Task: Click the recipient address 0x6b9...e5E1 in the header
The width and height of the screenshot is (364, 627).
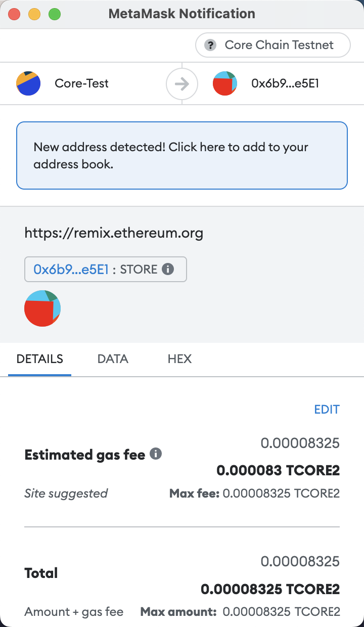Action: tap(285, 83)
